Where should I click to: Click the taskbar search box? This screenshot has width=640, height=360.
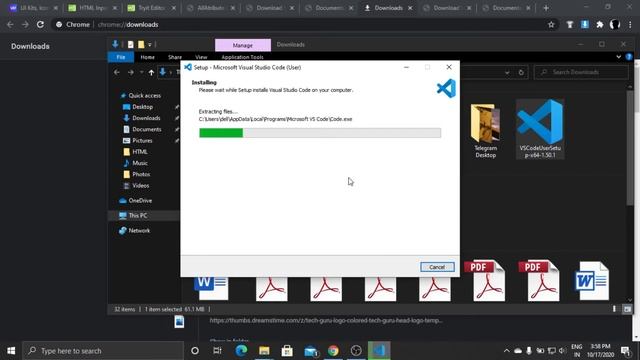click(103, 351)
